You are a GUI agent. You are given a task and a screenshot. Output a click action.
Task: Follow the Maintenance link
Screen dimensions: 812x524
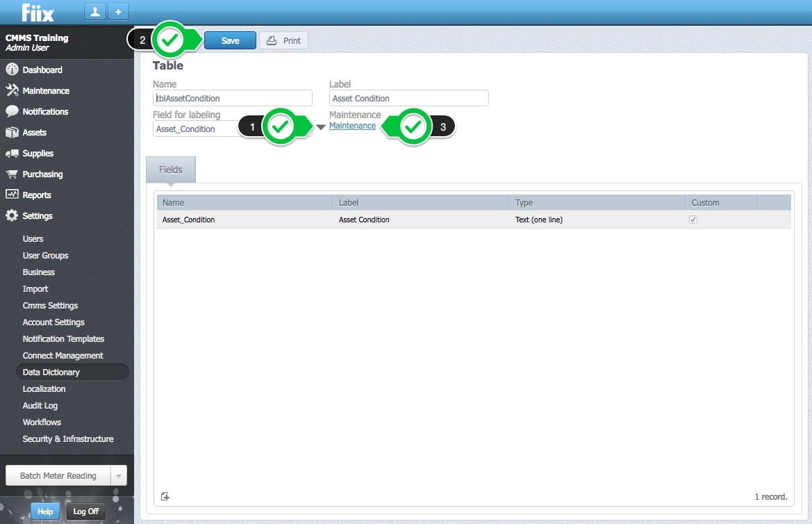click(x=353, y=126)
